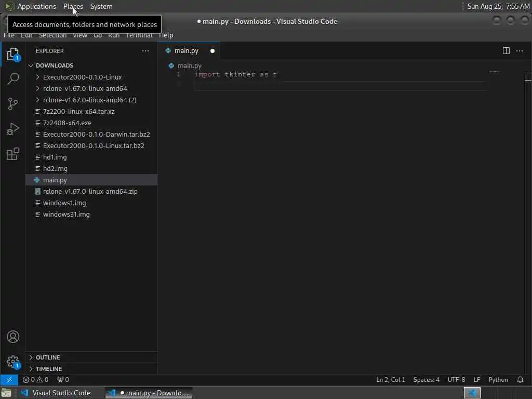Open the Extensions view

tap(13, 154)
